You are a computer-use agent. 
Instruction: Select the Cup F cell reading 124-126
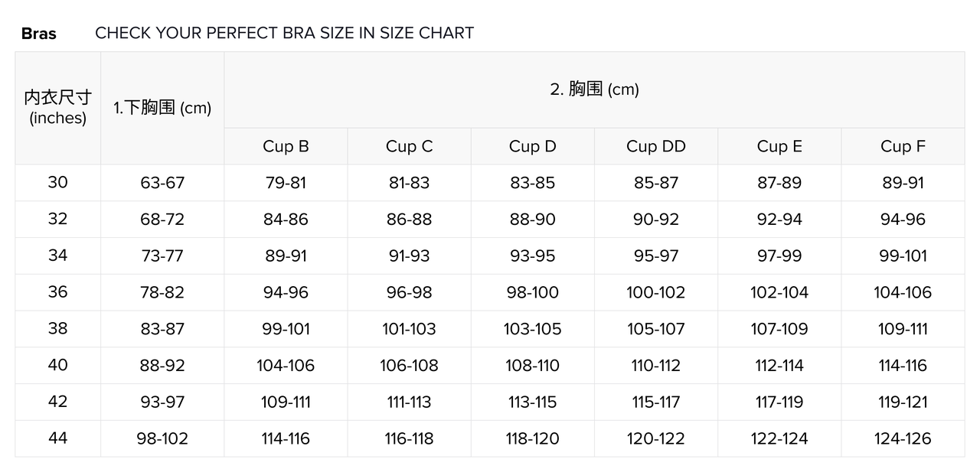pyautogui.click(x=903, y=438)
